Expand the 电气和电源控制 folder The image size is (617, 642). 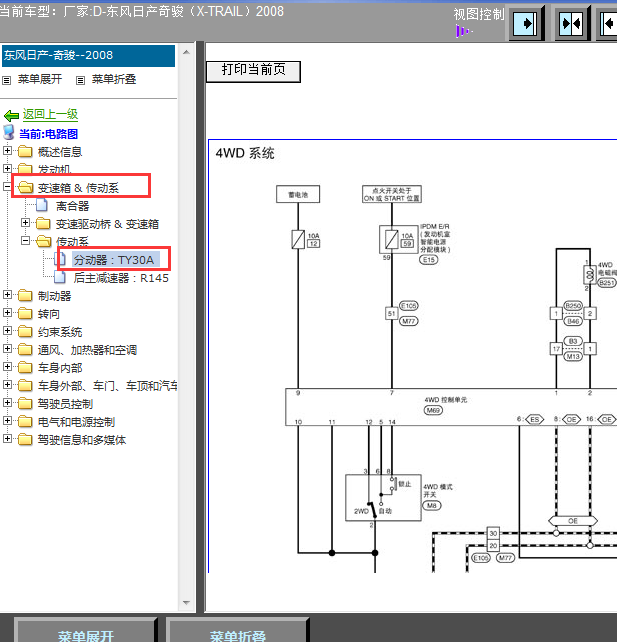[x=7, y=420]
